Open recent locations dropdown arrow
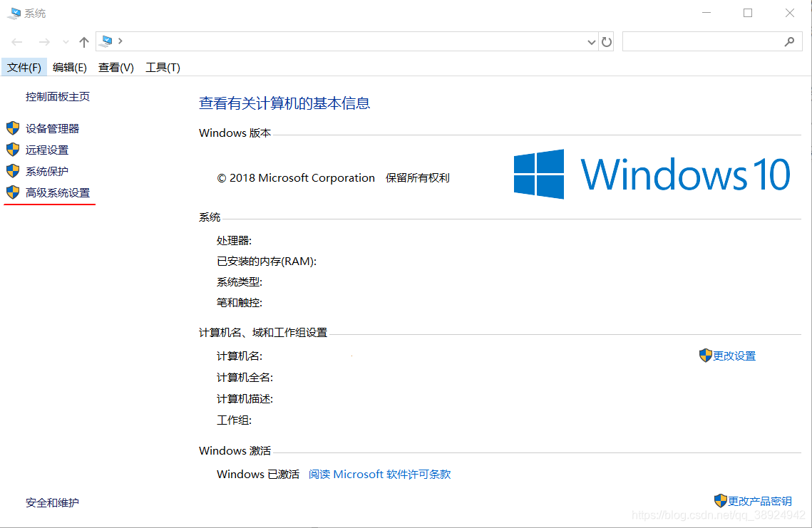This screenshot has height=528, width=812. pyautogui.click(x=66, y=42)
